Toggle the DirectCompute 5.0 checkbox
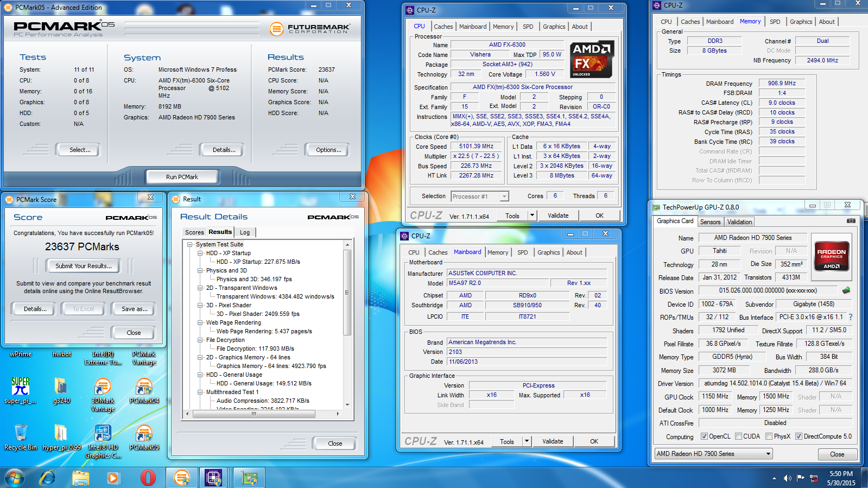868x488 pixels. pyautogui.click(x=799, y=436)
